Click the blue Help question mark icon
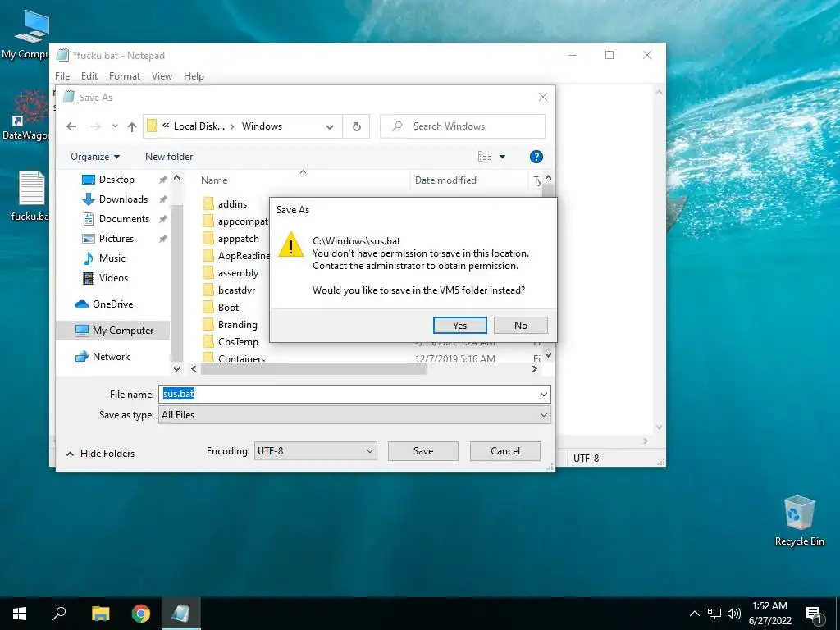Screen dimensions: 840x630 [536, 157]
